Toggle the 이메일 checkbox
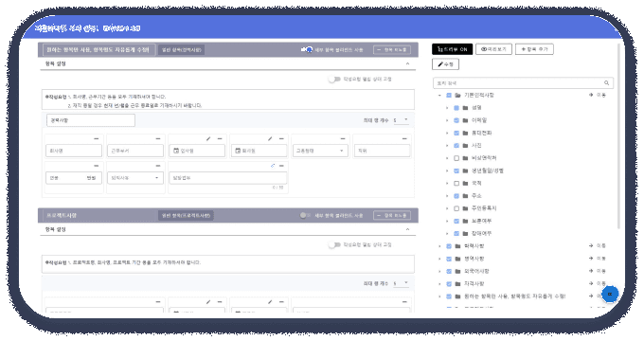This screenshot has height=341, width=644. pyautogui.click(x=456, y=120)
